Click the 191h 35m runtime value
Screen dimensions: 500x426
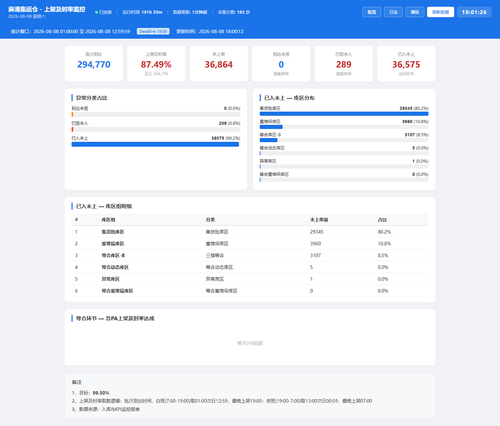[152, 12]
